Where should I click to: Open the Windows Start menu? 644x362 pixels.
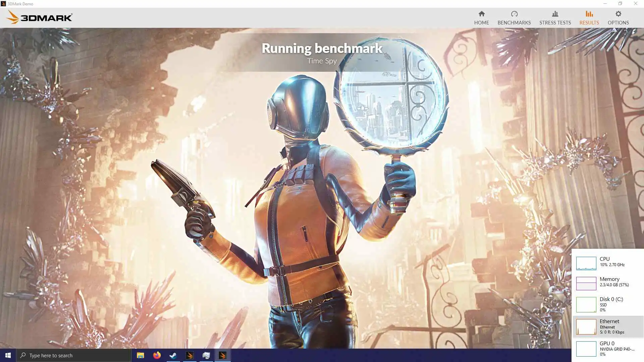8,355
